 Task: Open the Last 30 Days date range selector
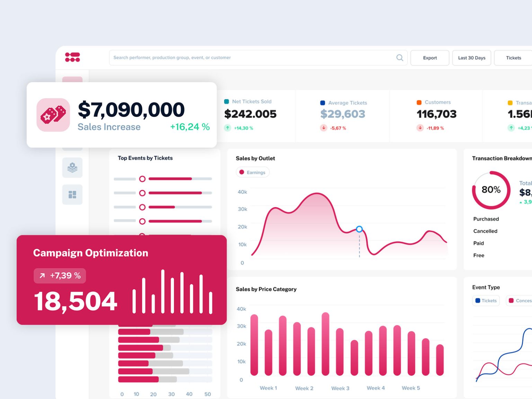click(471, 57)
